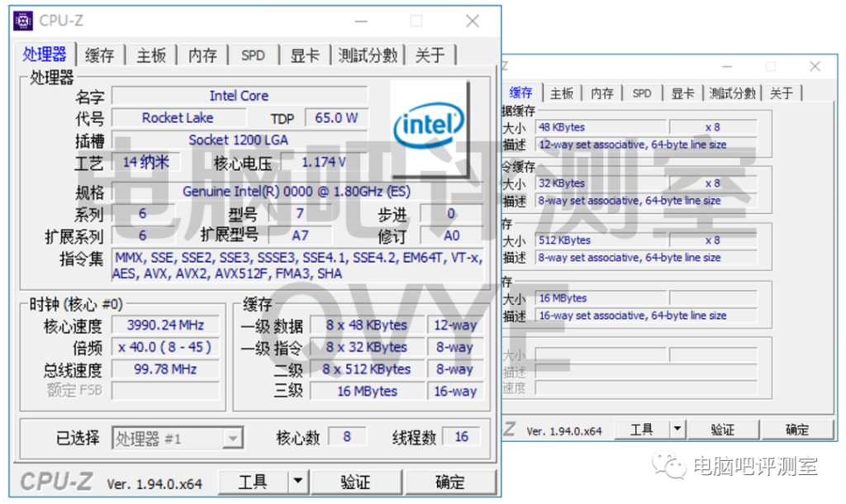Click the Rocket Lake codename field
846x504 pixels.
pos(178,118)
